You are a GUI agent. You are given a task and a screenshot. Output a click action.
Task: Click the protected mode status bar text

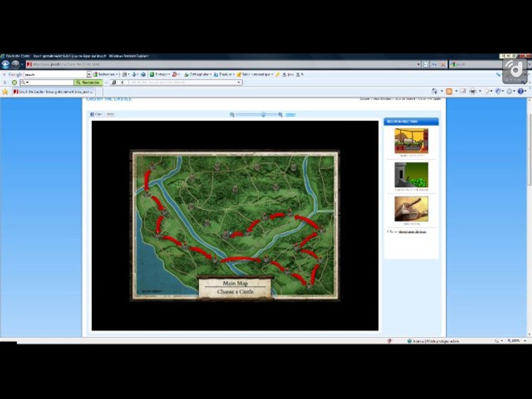(x=436, y=341)
